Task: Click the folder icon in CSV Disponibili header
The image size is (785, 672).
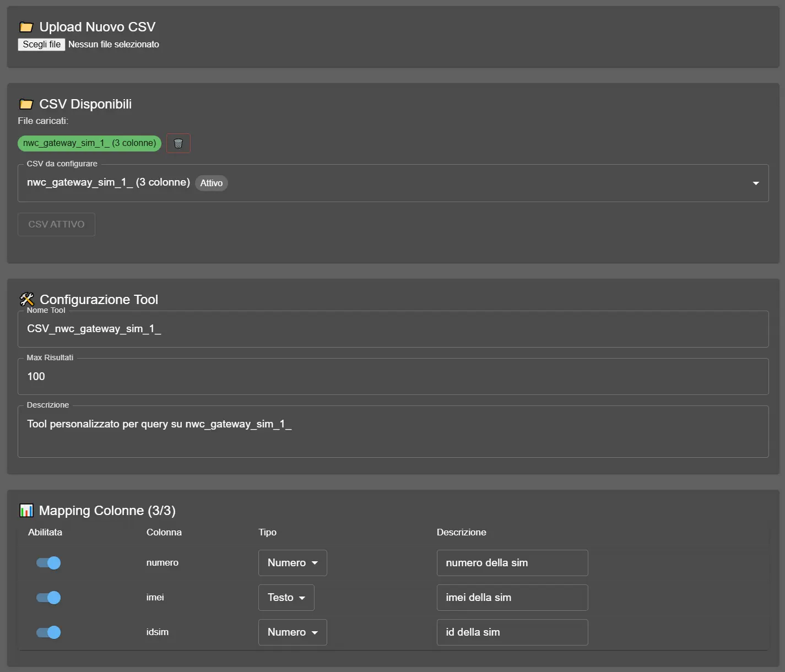Action: coord(25,104)
